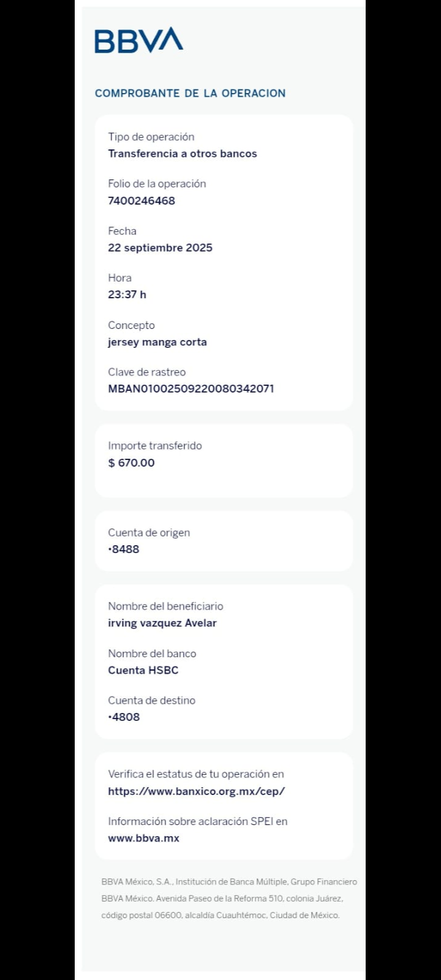Click the BBVA México legal address footer
Viewport: 441px width, 980px height.
228,899
